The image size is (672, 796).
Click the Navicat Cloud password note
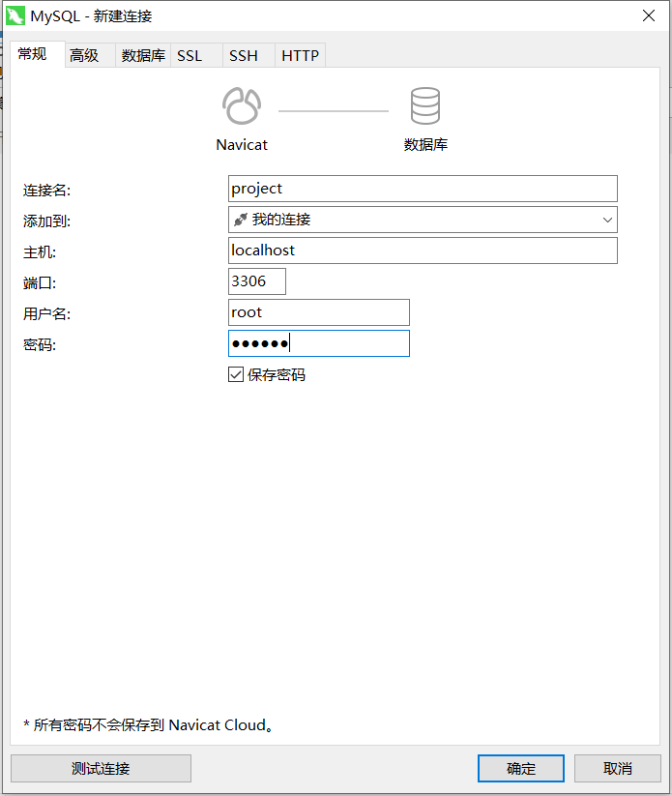tap(148, 725)
